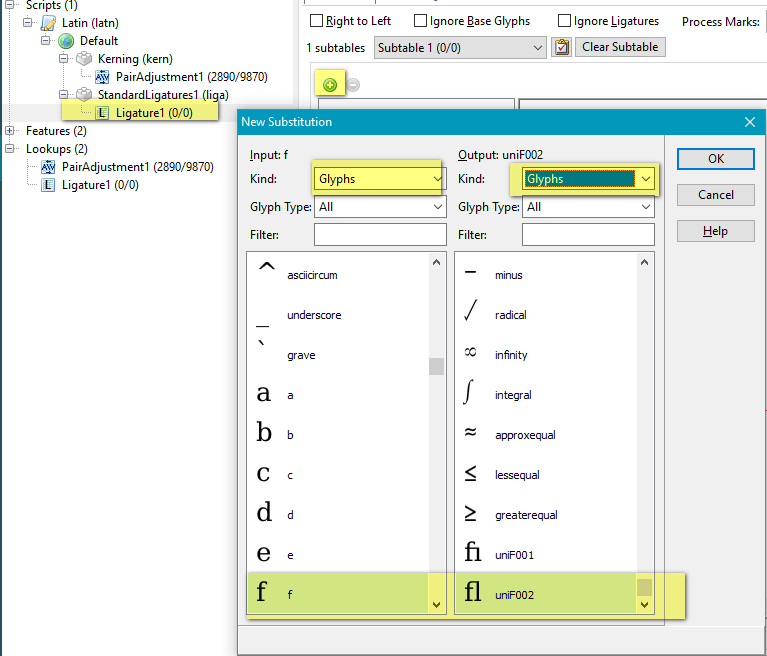Viewport: 767px width, 656px height.
Task: Click output list scrollbar down arrow
Action: [645, 605]
